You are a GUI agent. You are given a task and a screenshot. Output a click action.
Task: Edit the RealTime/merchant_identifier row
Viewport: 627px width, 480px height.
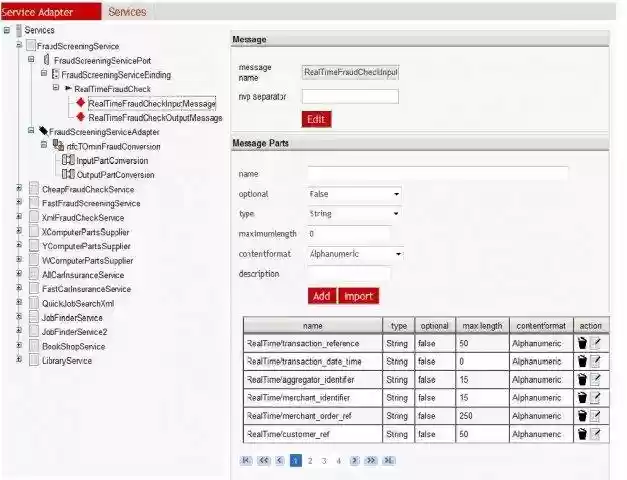point(595,398)
